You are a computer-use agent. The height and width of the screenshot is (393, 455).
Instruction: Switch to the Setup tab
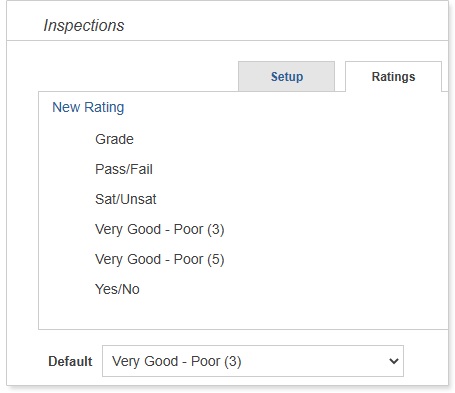point(286,76)
